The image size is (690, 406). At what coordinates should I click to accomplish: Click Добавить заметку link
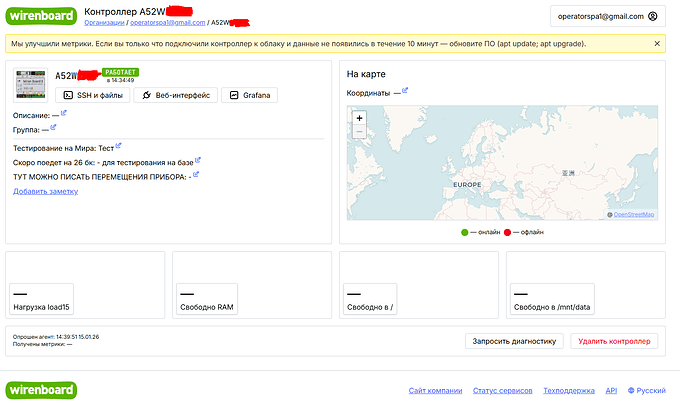coord(45,191)
